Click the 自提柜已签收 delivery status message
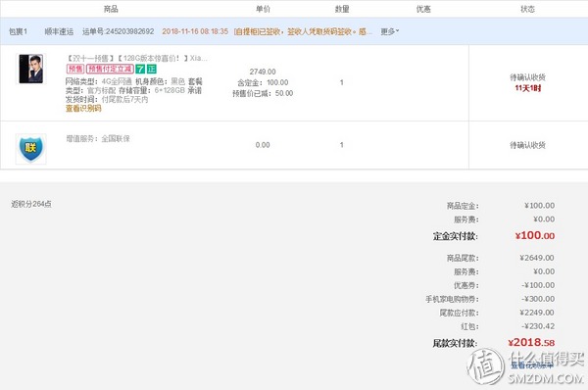The width and height of the screenshot is (588, 390). (x=303, y=31)
